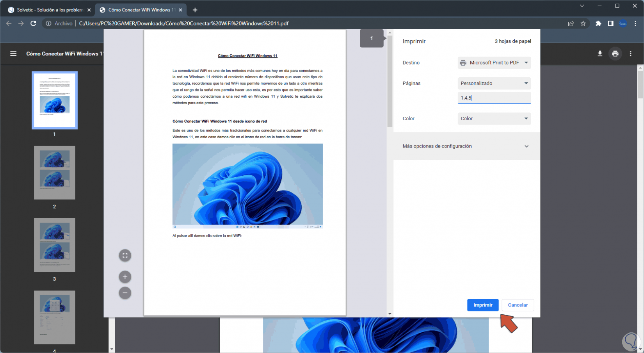
Task: Go back in browser history
Action: tap(9, 23)
